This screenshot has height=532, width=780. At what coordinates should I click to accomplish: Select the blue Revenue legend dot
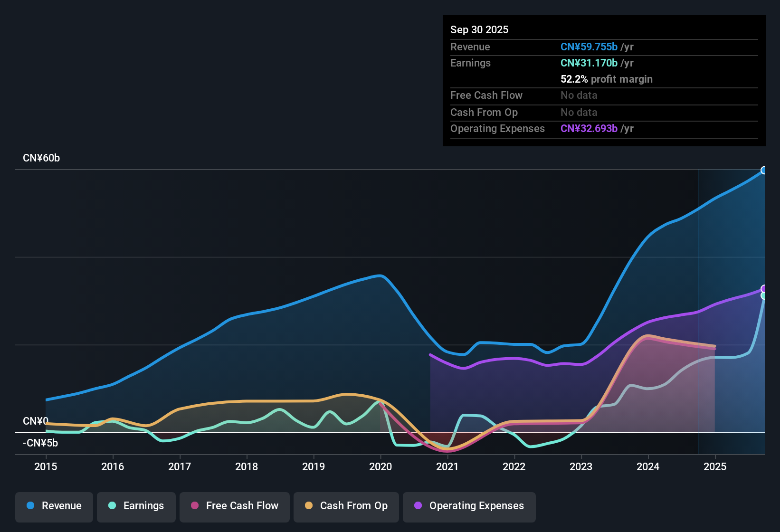[30, 506]
